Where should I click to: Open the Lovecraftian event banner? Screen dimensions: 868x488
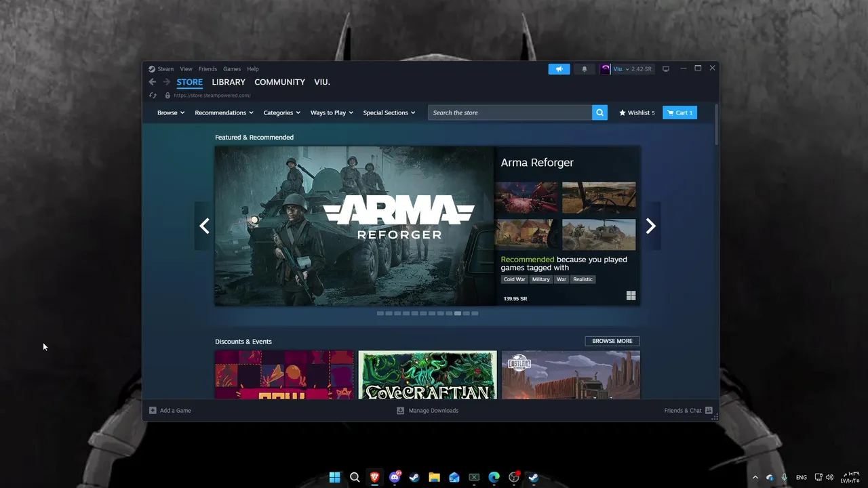click(427, 375)
